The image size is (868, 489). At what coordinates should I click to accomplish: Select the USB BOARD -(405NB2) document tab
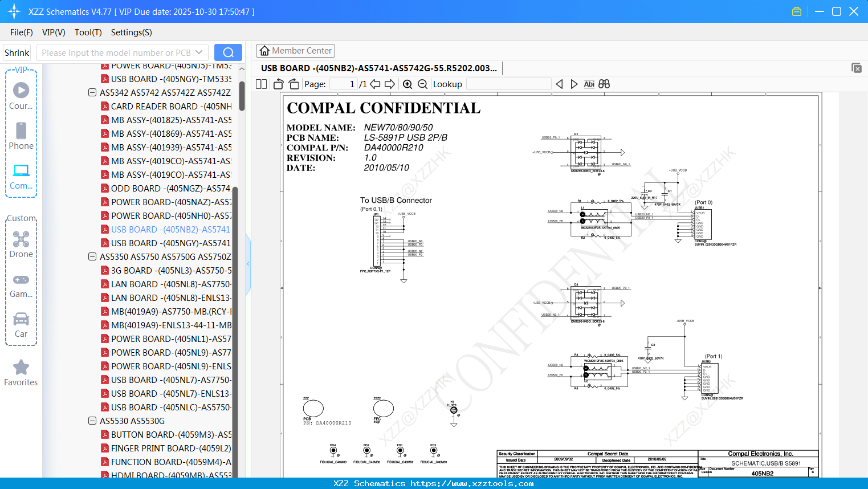[379, 68]
